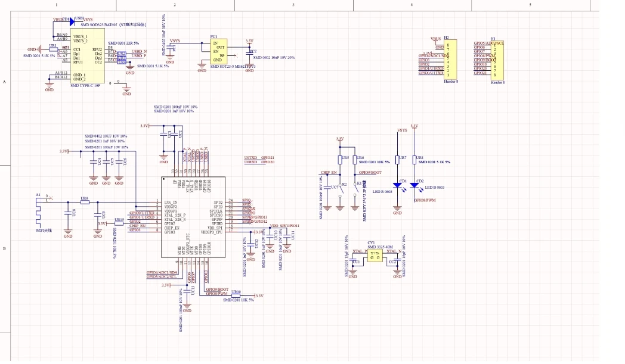Select the H2 Header 8 connector

(x=451, y=58)
